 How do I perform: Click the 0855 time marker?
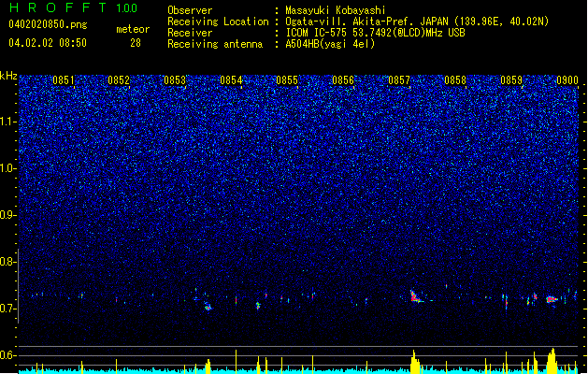(x=287, y=80)
